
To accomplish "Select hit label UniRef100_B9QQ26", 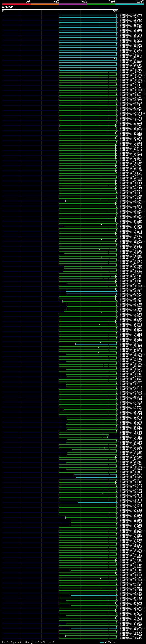I will pyautogui.click(x=131, y=296).
